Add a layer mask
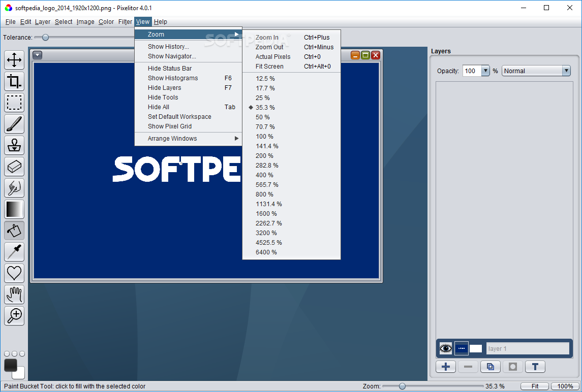 click(x=513, y=367)
